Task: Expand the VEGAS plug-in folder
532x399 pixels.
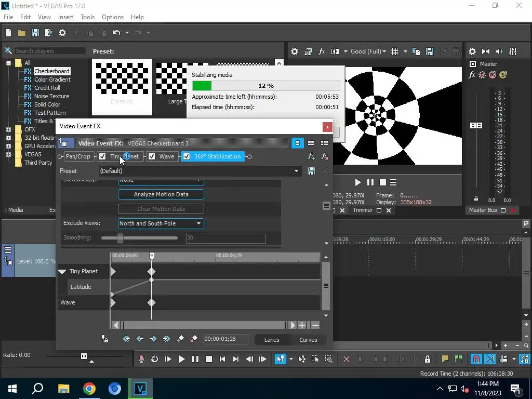Action: (8, 154)
